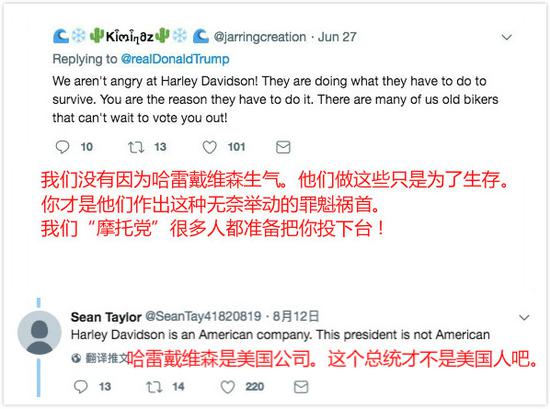The image size is (550, 409).
Task: Retweet the Harley Davidson bikers tweet
Action: pos(136,147)
